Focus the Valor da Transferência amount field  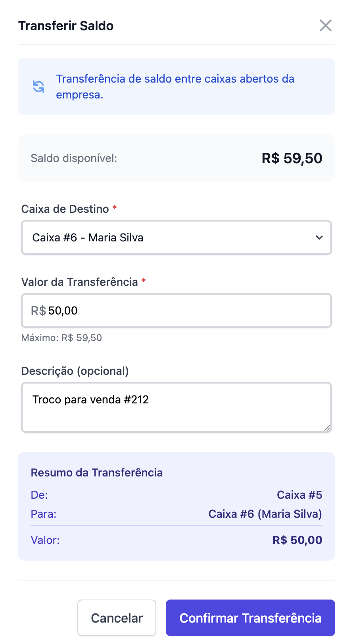coord(186,310)
